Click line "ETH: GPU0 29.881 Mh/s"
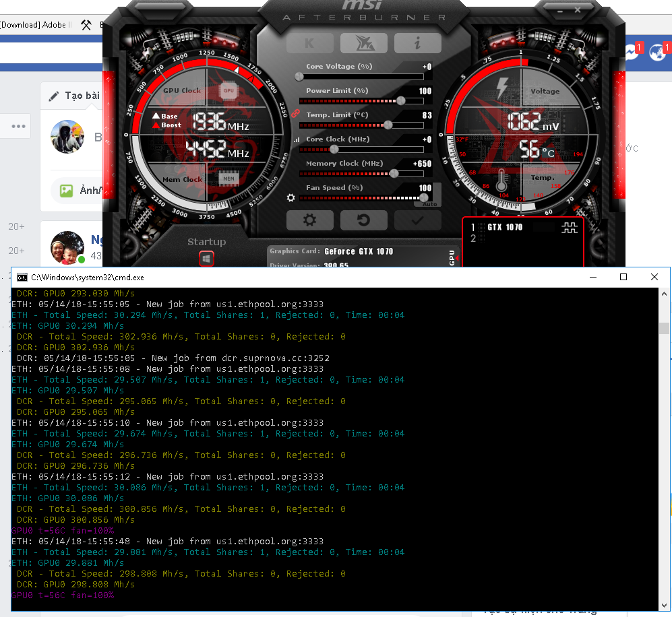The height and width of the screenshot is (617, 672). (x=67, y=563)
